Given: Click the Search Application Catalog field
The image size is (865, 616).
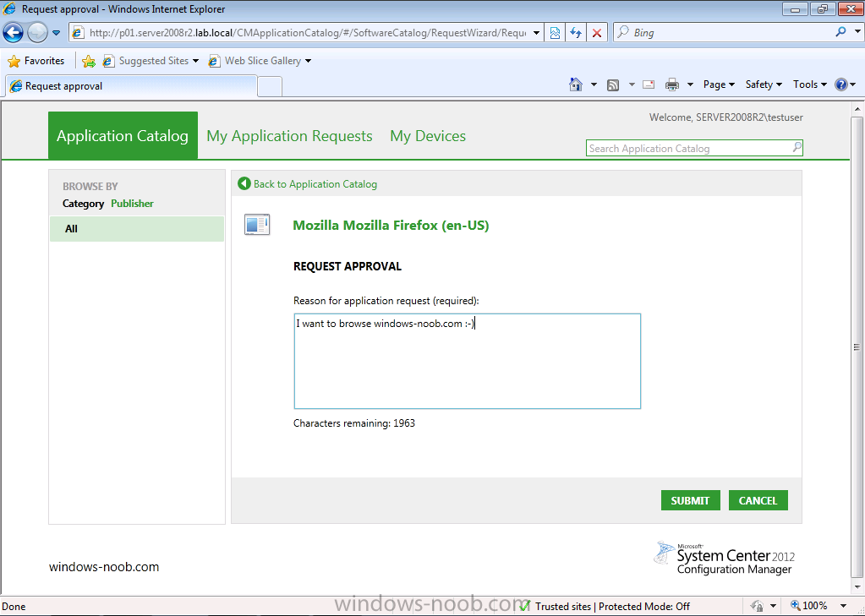Looking at the screenshot, I should pos(688,149).
